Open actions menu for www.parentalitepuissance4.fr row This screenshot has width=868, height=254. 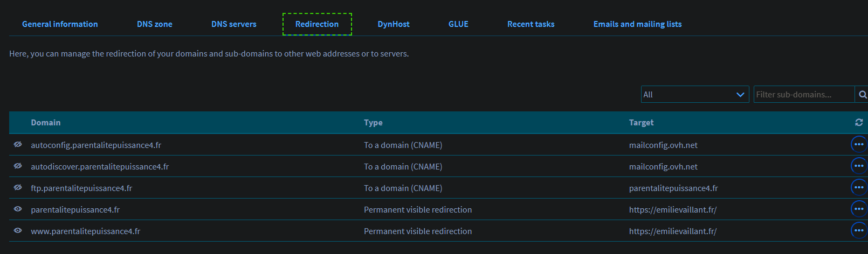(858, 231)
